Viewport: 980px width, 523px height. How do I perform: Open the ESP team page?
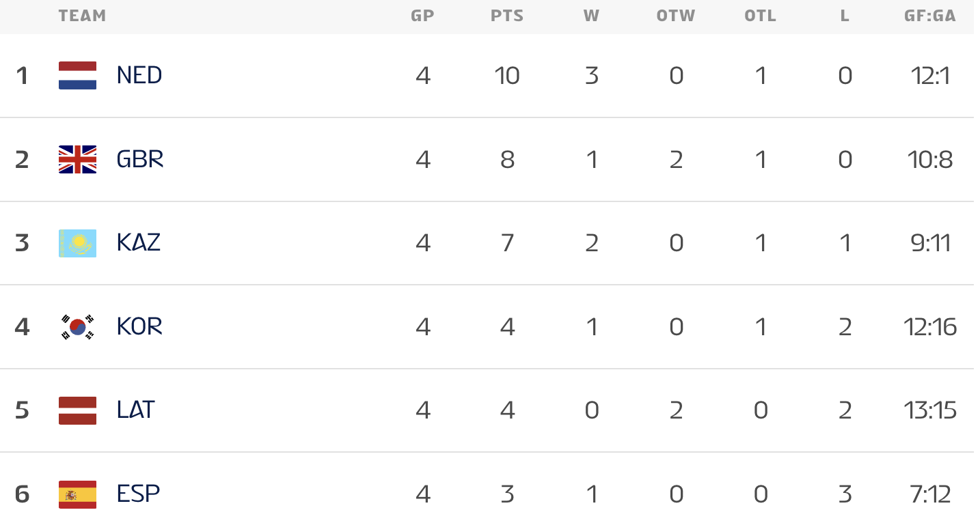click(138, 494)
